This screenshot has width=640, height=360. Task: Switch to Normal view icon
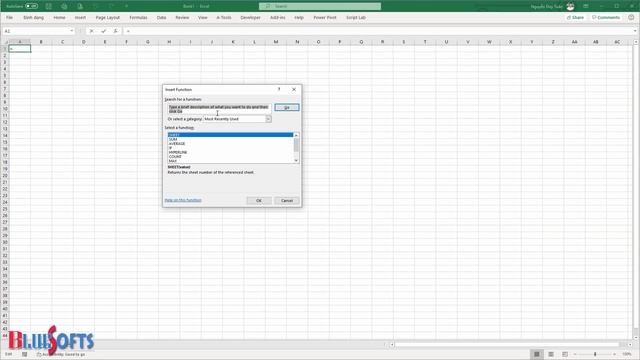click(537, 354)
